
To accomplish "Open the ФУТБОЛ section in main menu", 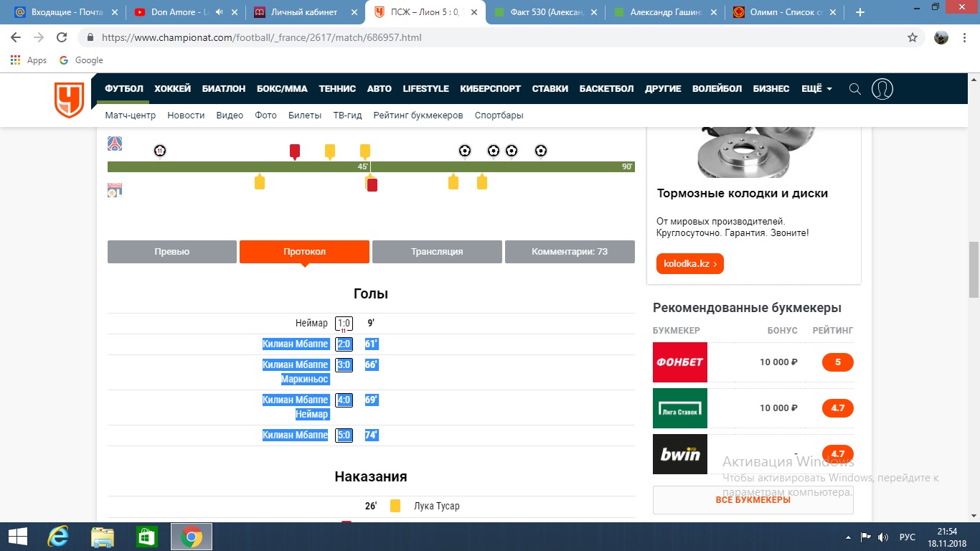I will (x=124, y=89).
